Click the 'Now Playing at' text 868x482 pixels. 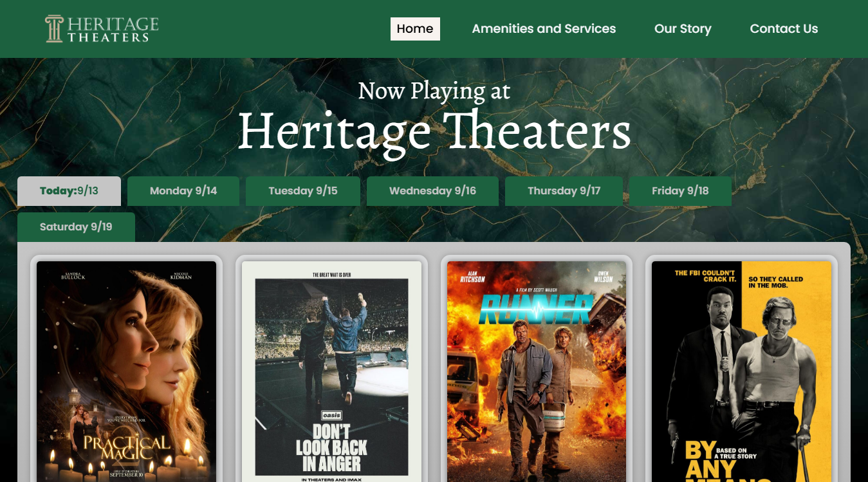[434, 91]
